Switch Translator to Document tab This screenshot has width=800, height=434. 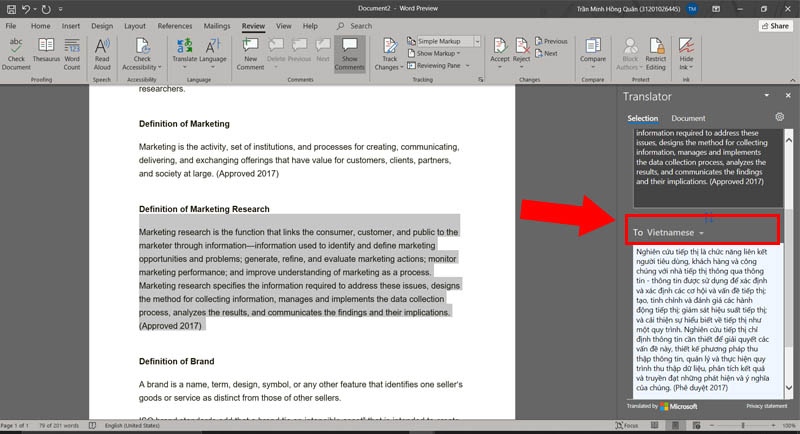(x=688, y=118)
